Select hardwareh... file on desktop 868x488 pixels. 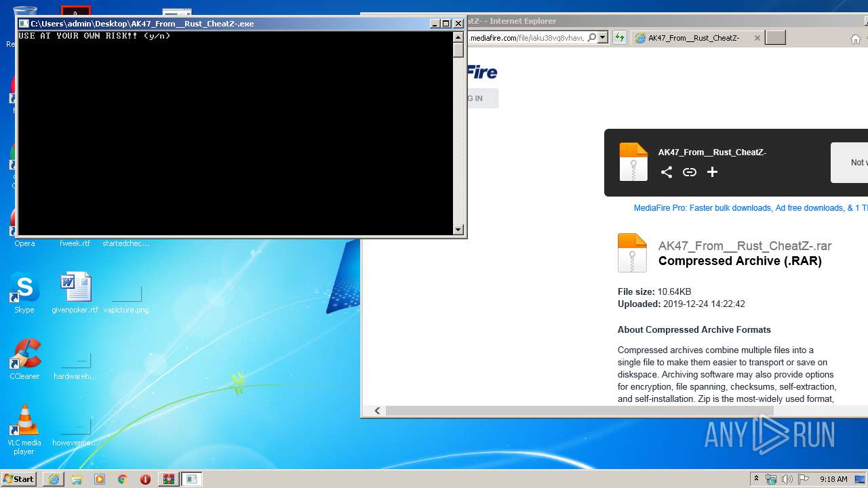click(x=75, y=365)
